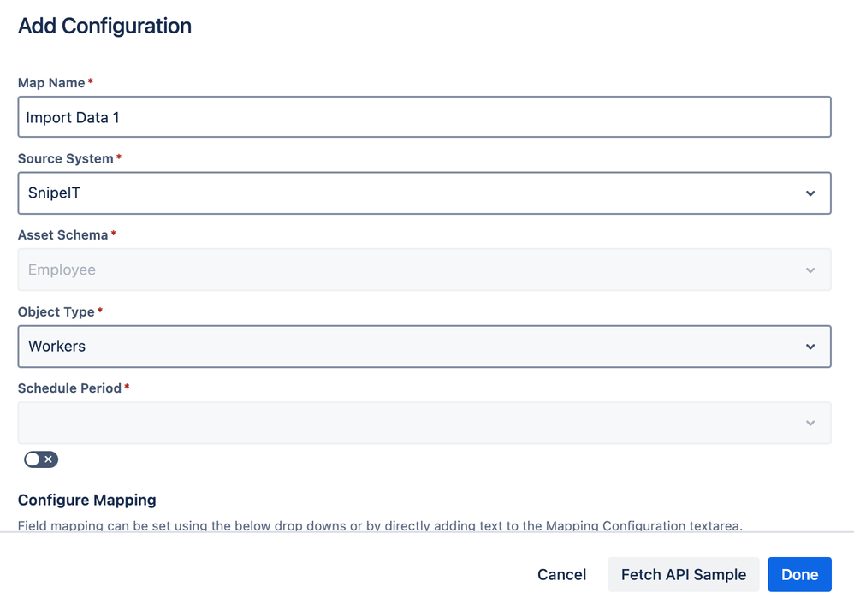This screenshot has width=854, height=616.
Task: Click the blue Done button
Action: pyautogui.click(x=799, y=574)
